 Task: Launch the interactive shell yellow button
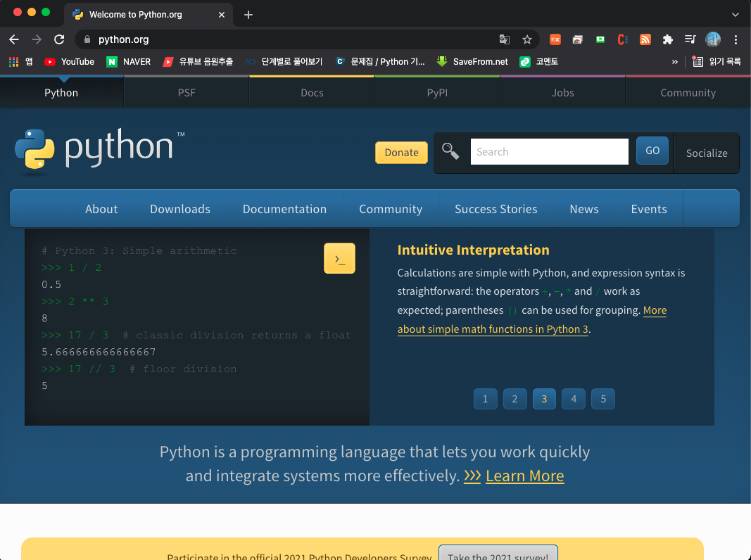339,258
